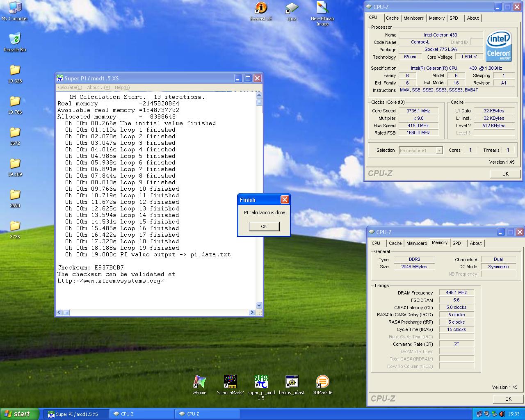The image size is (525, 420).
Task: Click Super PI horizontal scrollbar right arrow
Action: (252, 313)
